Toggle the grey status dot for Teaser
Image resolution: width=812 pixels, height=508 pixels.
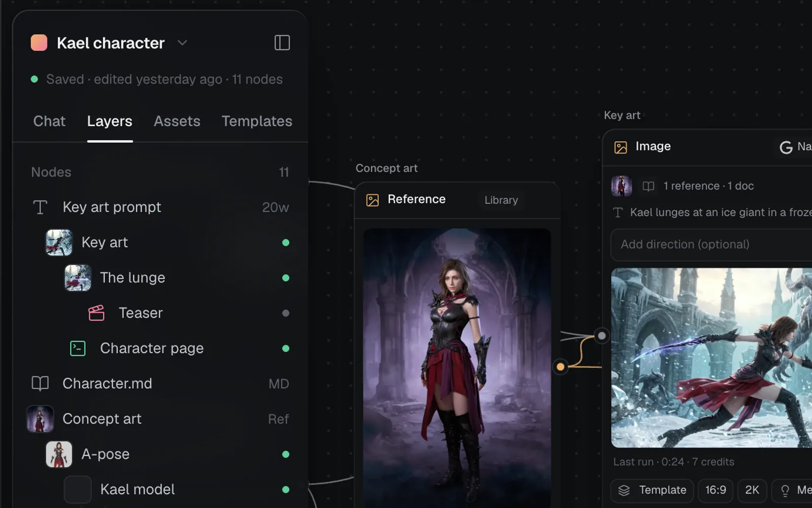point(286,313)
